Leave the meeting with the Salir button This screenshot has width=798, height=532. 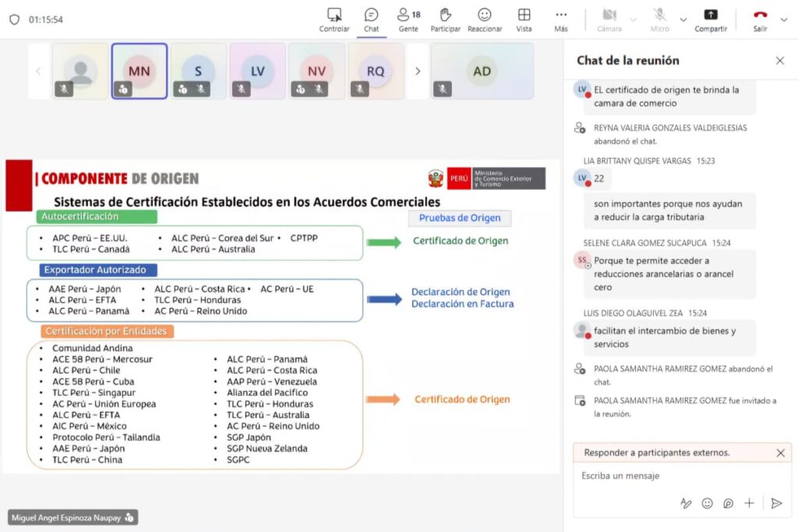[760, 19]
